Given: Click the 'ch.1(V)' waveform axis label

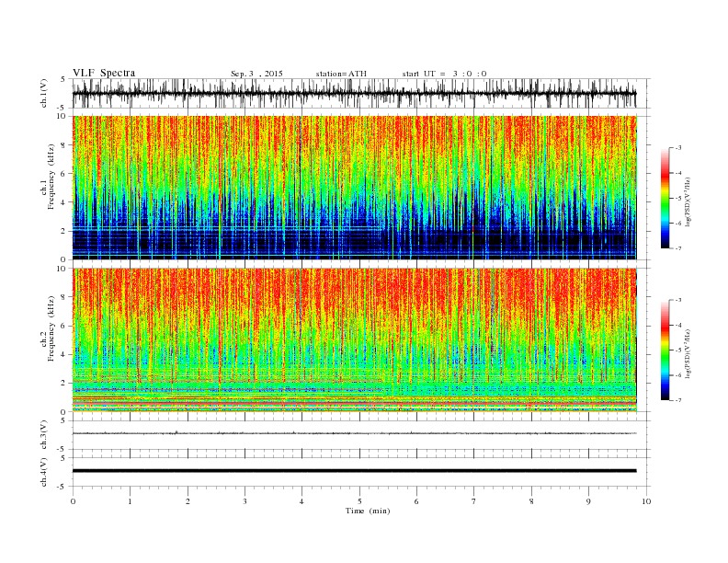Looking at the screenshot, I should point(43,93).
